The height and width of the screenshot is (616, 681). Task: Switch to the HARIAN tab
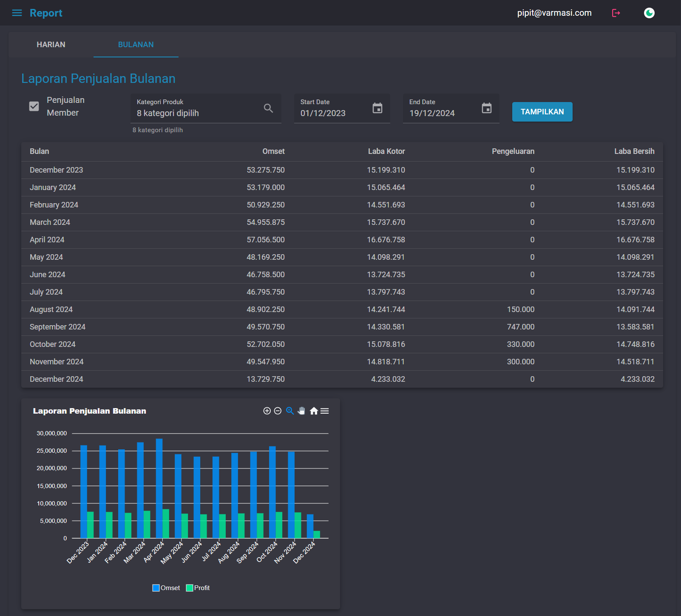tap(51, 45)
